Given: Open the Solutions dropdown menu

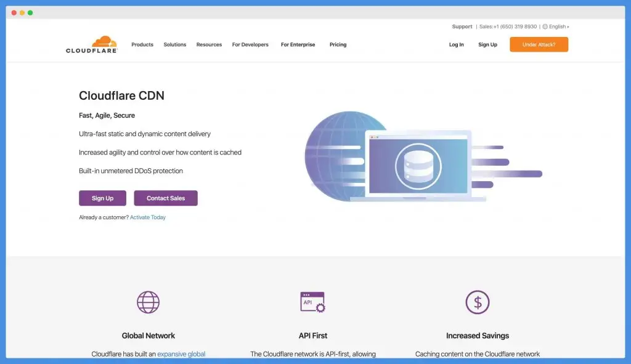Looking at the screenshot, I should (x=174, y=44).
